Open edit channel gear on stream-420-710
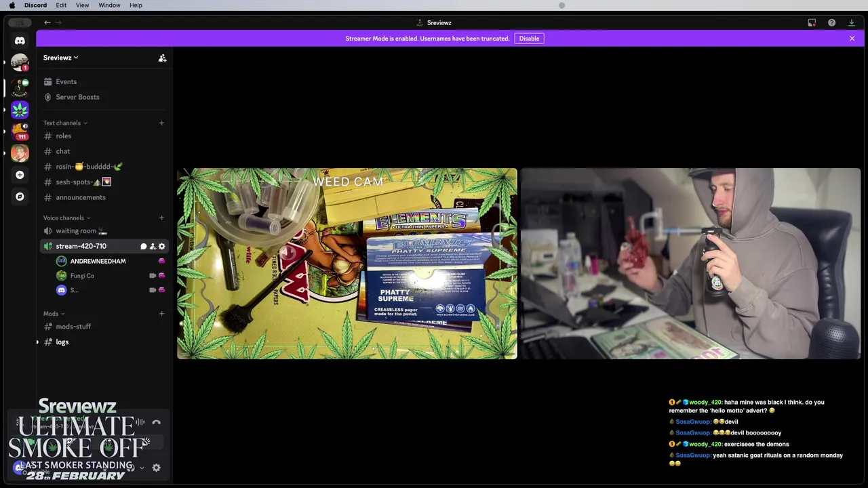This screenshot has width=868, height=488. [x=161, y=246]
